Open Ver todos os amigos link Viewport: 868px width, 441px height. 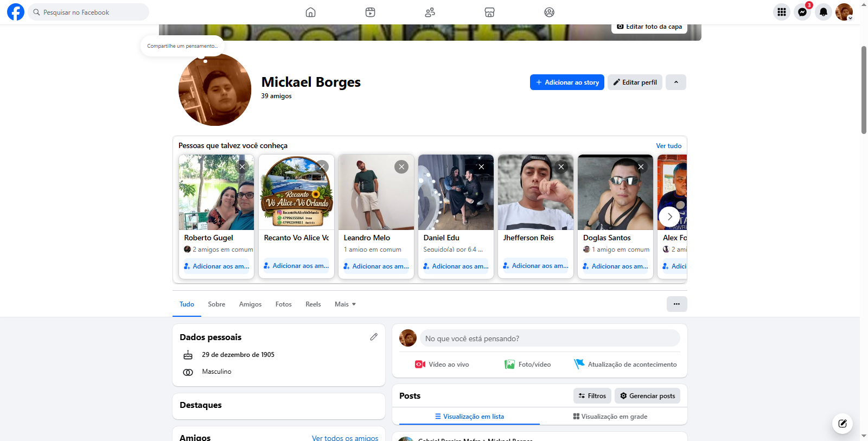[345, 438]
